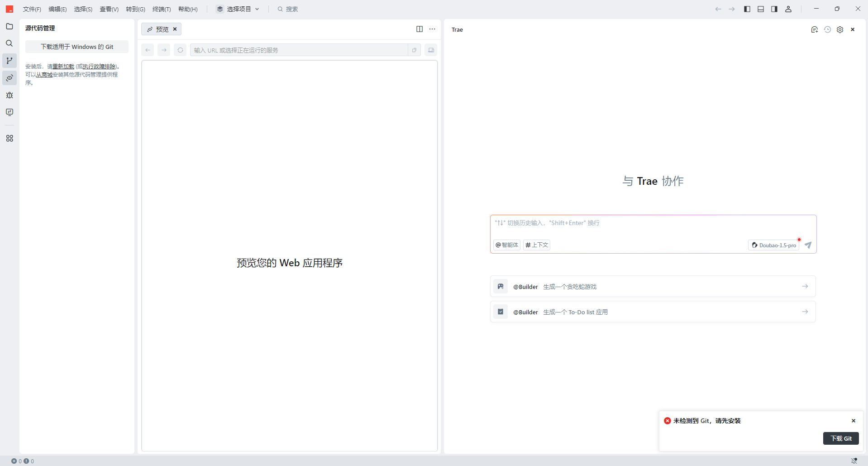Go back in the preview browser
Screen dimensions: 868x466
[148, 50]
